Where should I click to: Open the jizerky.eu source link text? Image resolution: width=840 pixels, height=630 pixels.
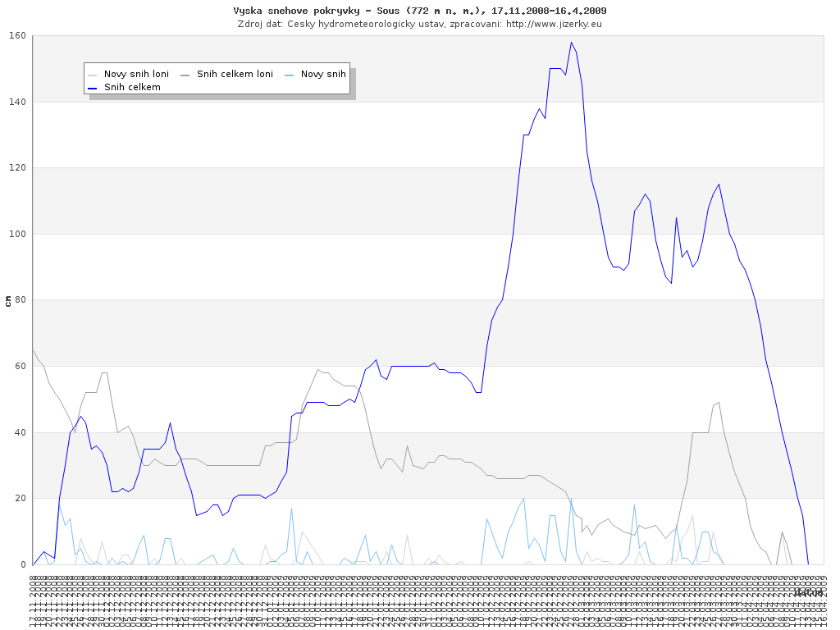pyautogui.click(x=554, y=24)
